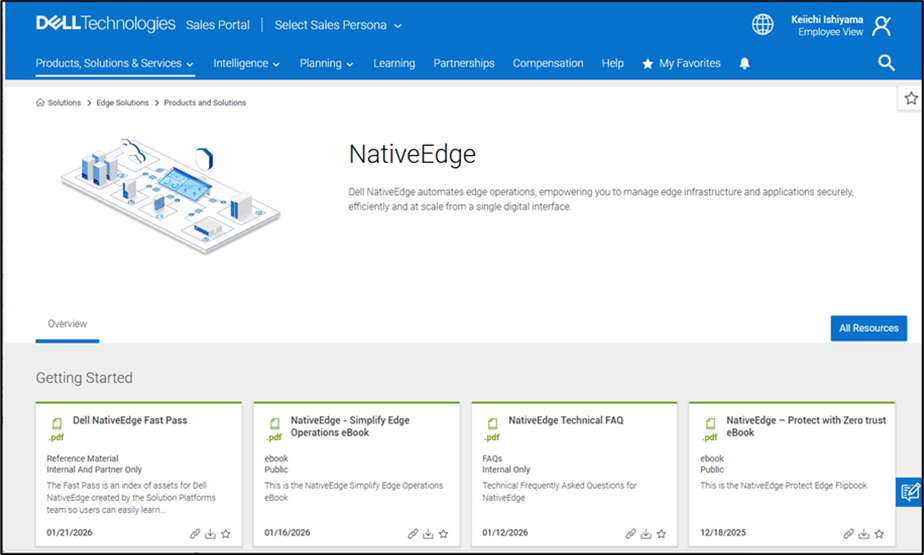Open the NativeEdge Technical FAQ title
Screen dimensions: 924x555
pos(565,421)
